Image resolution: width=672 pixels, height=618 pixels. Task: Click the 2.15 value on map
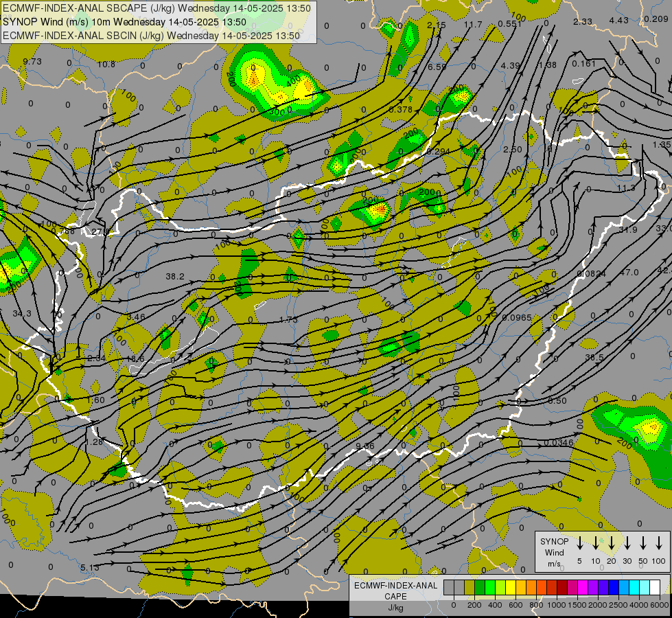[x=437, y=25]
